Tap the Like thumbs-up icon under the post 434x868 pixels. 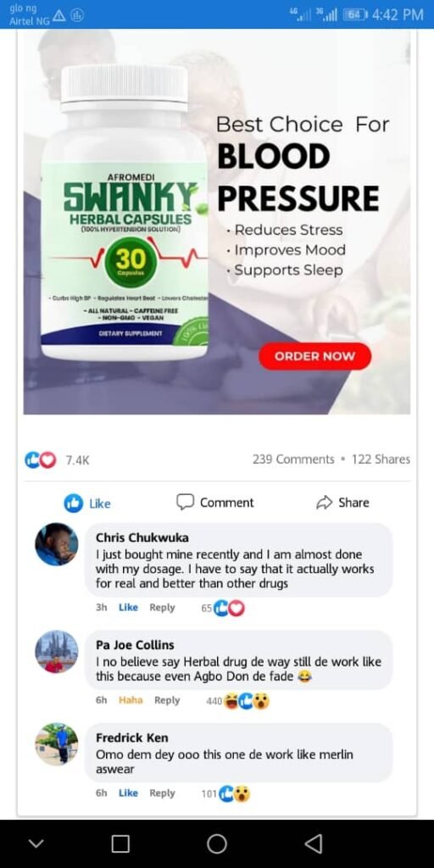click(x=74, y=503)
